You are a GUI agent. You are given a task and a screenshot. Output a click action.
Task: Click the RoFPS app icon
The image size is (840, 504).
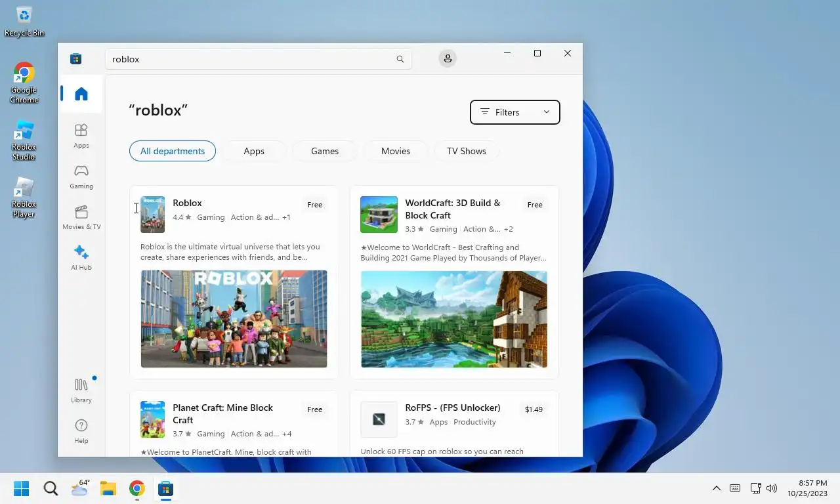tap(379, 419)
